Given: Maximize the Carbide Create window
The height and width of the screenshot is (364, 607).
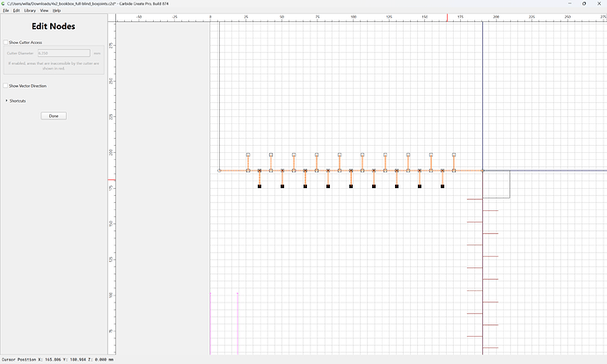Looking at the screenshot, I should (x=584, y=4).
